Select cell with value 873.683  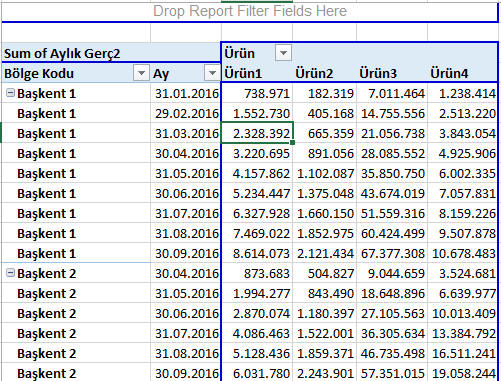point(257,273)
